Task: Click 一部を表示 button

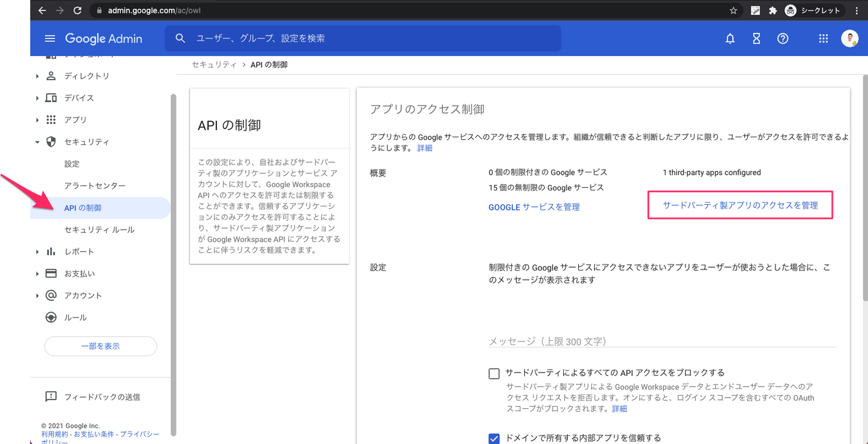Action: click(100, 346)
